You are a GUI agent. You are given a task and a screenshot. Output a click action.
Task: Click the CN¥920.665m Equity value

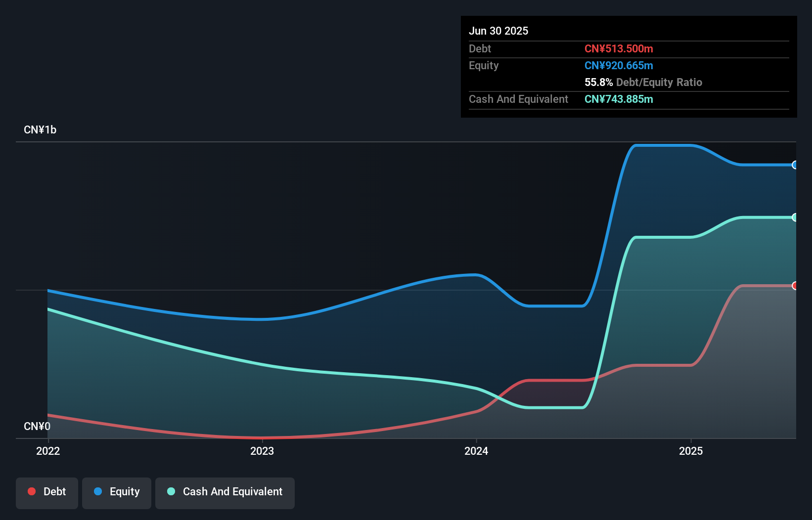[619, 65]
